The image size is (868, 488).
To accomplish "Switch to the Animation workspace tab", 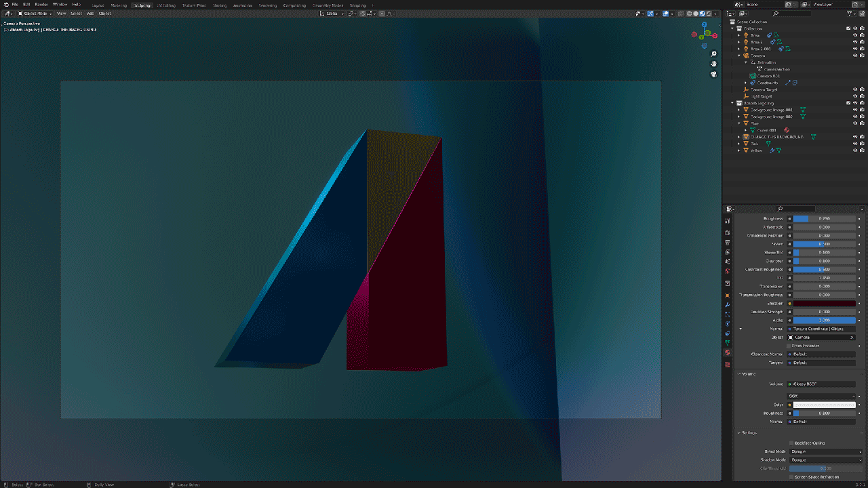I will click(x=242, y=5).
